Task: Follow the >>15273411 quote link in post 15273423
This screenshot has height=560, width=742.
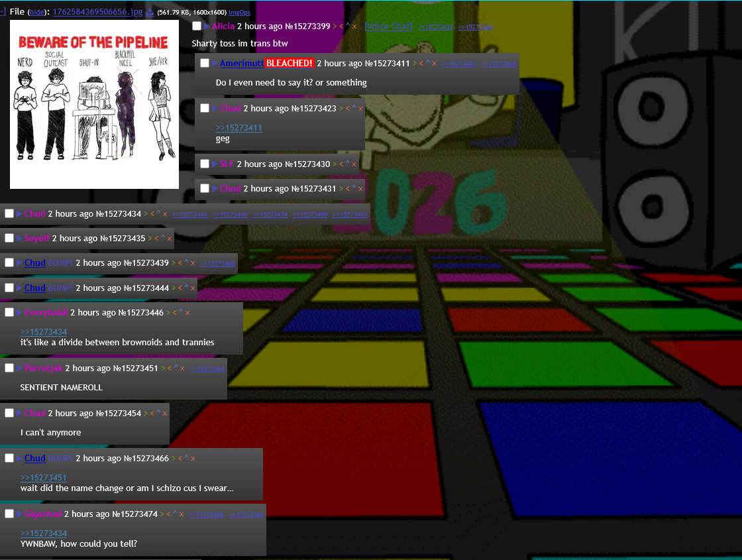Action: [238, 127]
